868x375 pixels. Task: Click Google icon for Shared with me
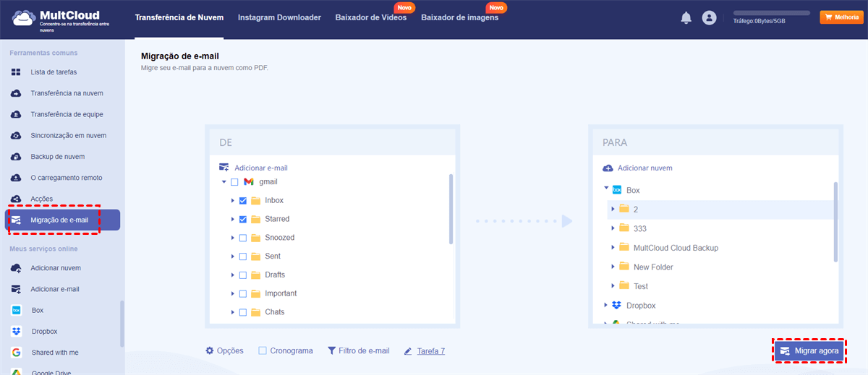point(16,353)
